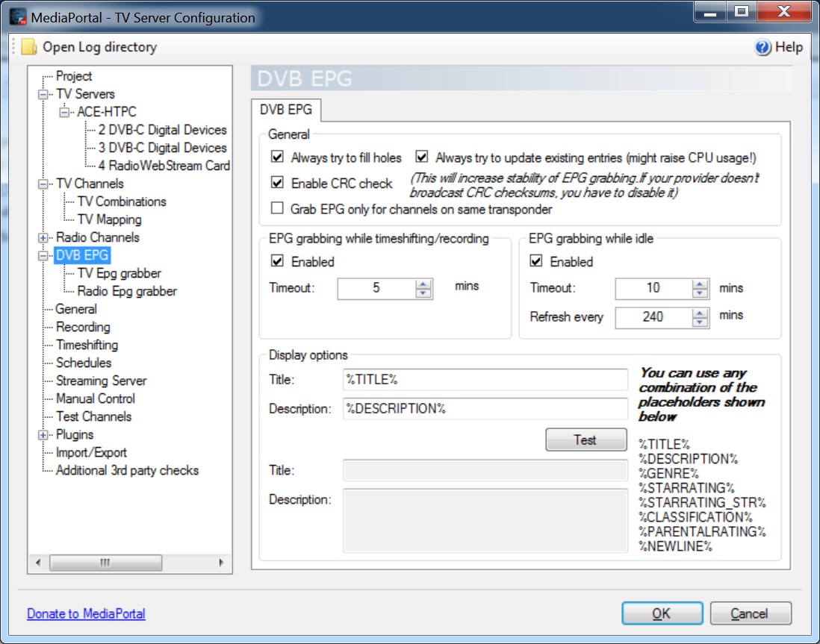Collapse the ACE-HTPC server node
820x644 pixels.
pos(64,113)
